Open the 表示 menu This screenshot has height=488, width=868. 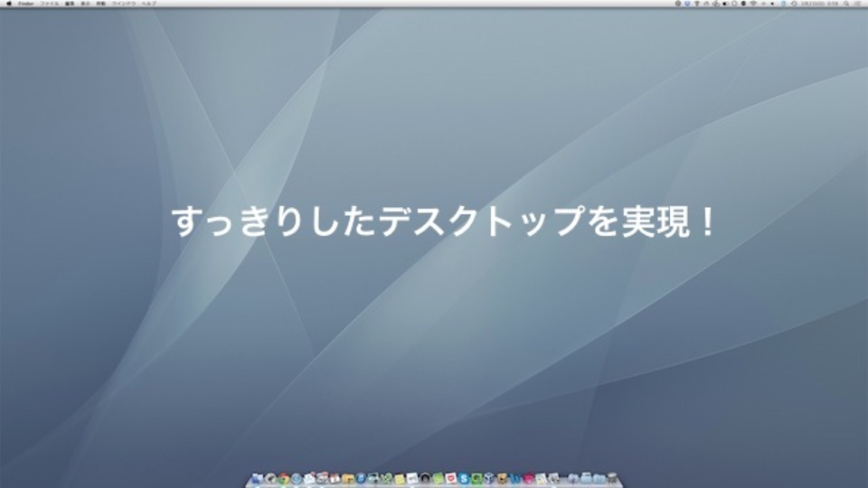pyautogui.click(x=85, y=4)
